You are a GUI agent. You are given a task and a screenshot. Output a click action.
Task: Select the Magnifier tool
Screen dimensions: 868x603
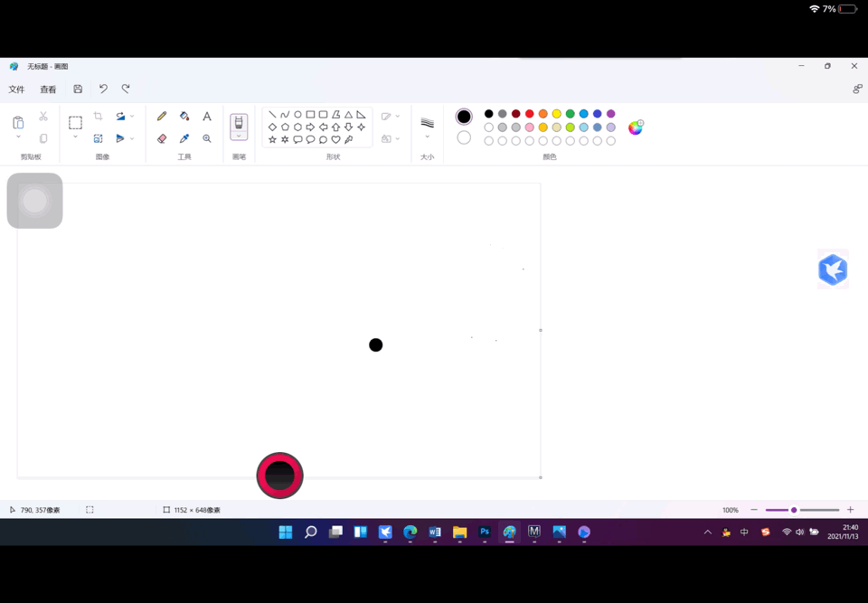[x=206, y=138]
